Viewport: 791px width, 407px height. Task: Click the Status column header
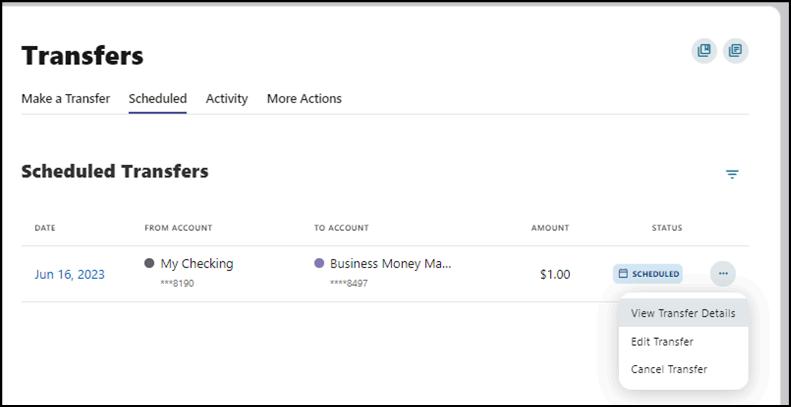[x=667, y=228]
